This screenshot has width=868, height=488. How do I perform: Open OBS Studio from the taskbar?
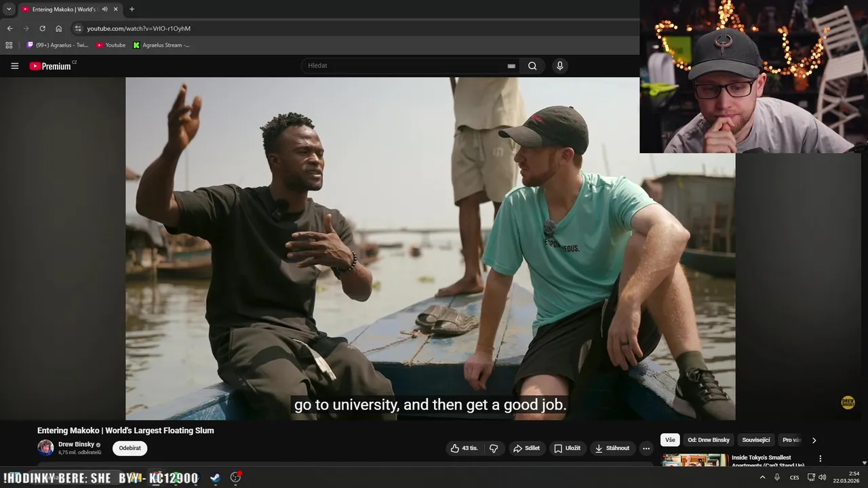click(235, 477)
